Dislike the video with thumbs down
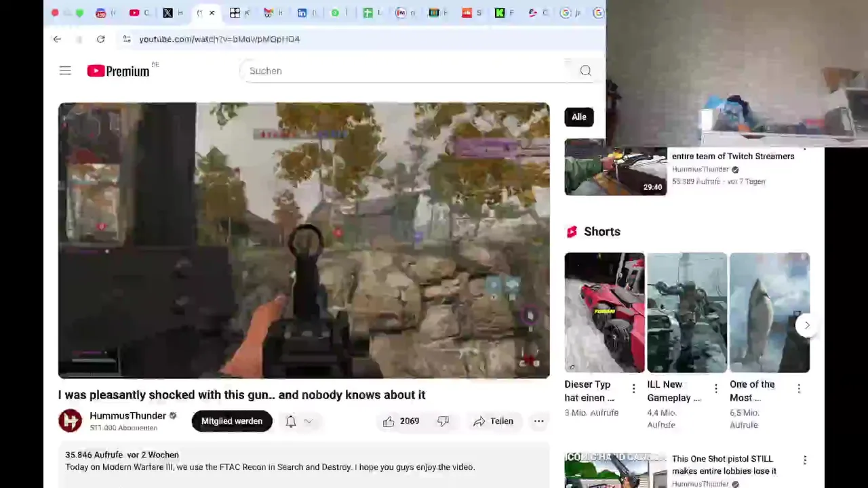Image resolution: width=868 pixels, height=488 pixels. (443, 422)
